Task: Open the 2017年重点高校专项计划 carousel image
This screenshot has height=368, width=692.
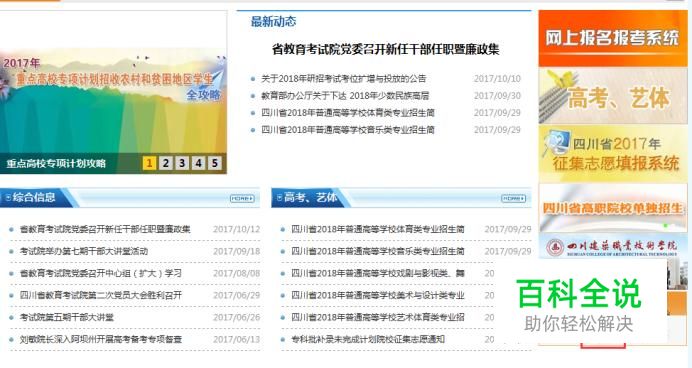Action: 113,101
